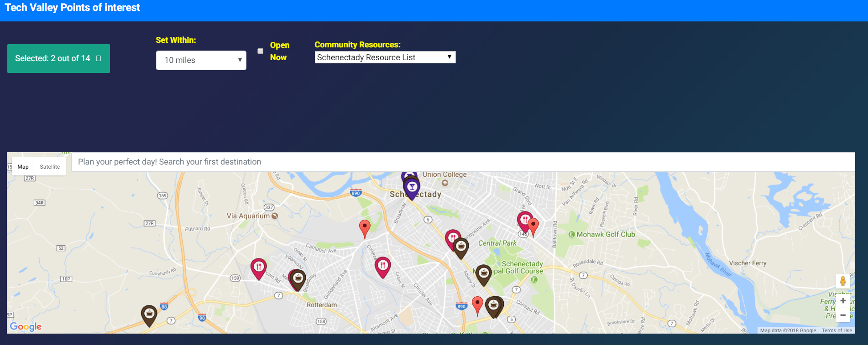Click the Vischer Ferry map label
The width and height of the screenshot is (868, 345).
(748, 263)
